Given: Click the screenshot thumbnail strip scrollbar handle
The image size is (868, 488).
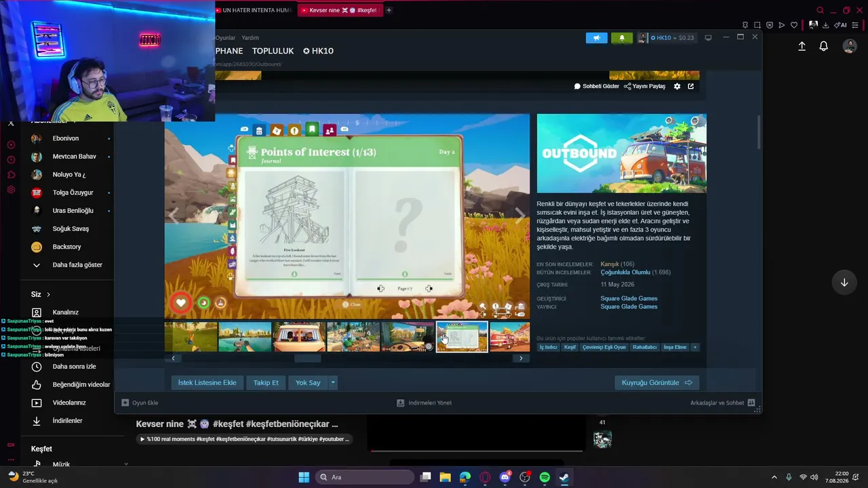Looking at the screenshot, I should pyautogui.click(x=307, y=358).
